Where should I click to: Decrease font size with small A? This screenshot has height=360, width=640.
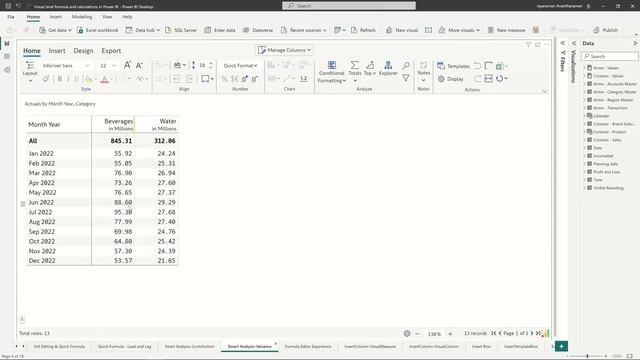139,65
